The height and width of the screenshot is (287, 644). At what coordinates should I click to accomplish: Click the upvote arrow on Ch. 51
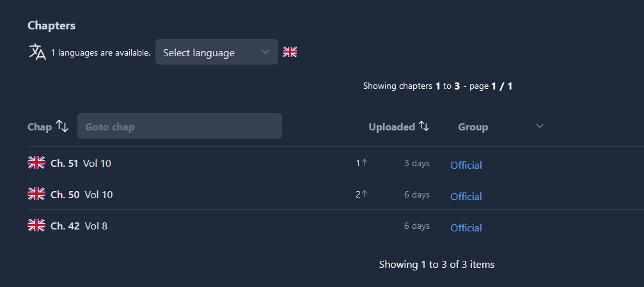[365, 162]
